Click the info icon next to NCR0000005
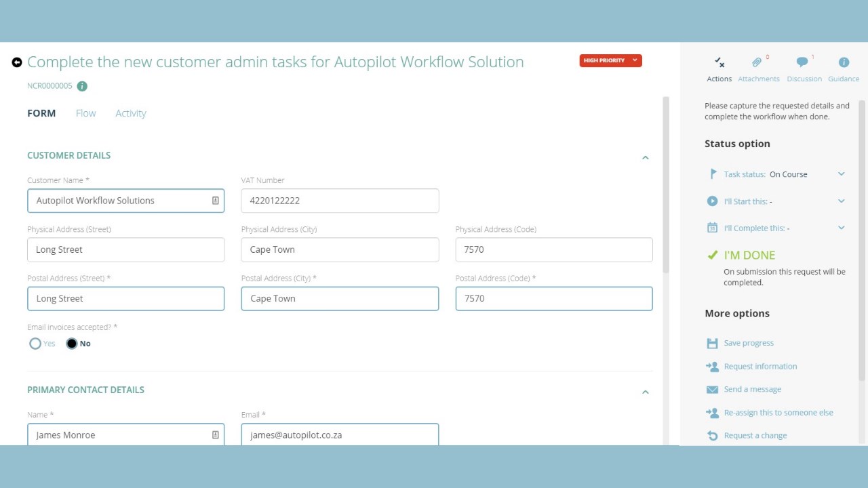The height and width of the screenshot is (488, 868). tap(82, 86)
